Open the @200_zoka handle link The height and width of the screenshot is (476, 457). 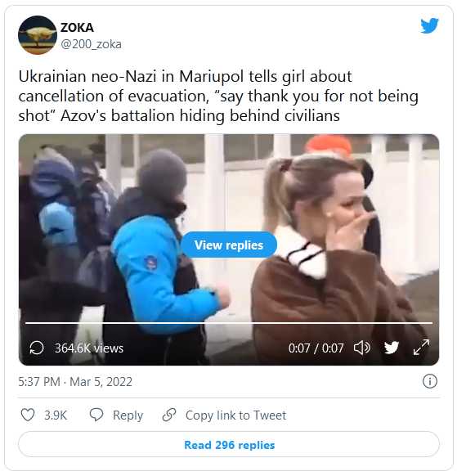click(x=91, y=44)
